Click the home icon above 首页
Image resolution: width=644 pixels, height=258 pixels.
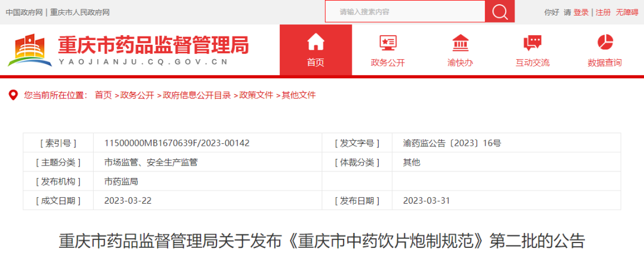[316, 42]
